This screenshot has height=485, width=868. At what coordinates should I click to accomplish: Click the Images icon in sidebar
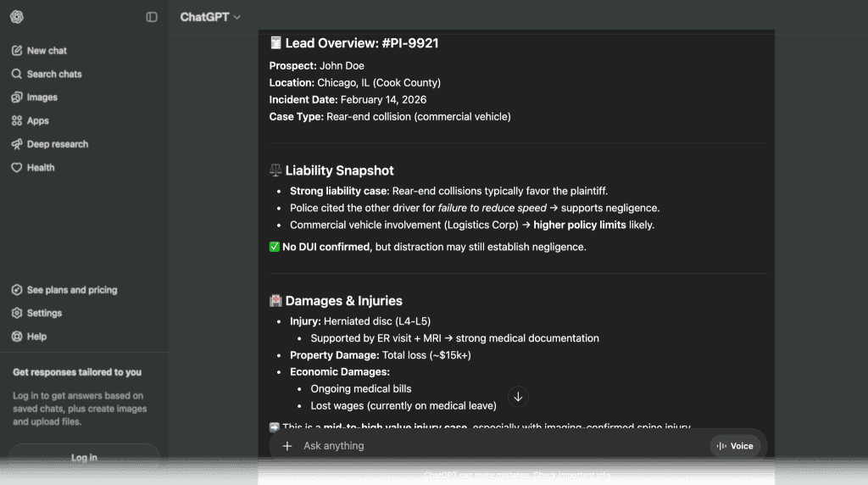(x=17, y=97)
